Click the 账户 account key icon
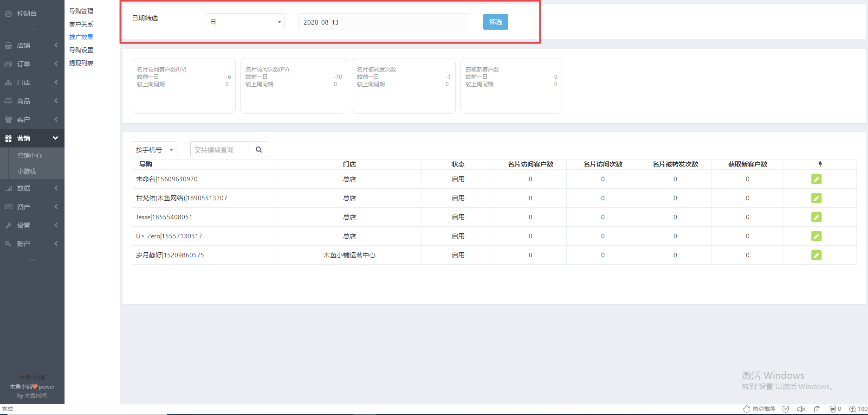The image size is (868, 415). [x=8, y=244]
